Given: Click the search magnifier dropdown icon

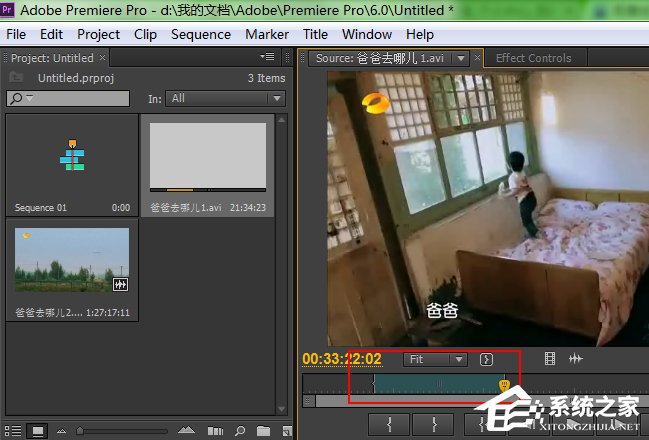Looking at the screenshot, I should 21,99.
